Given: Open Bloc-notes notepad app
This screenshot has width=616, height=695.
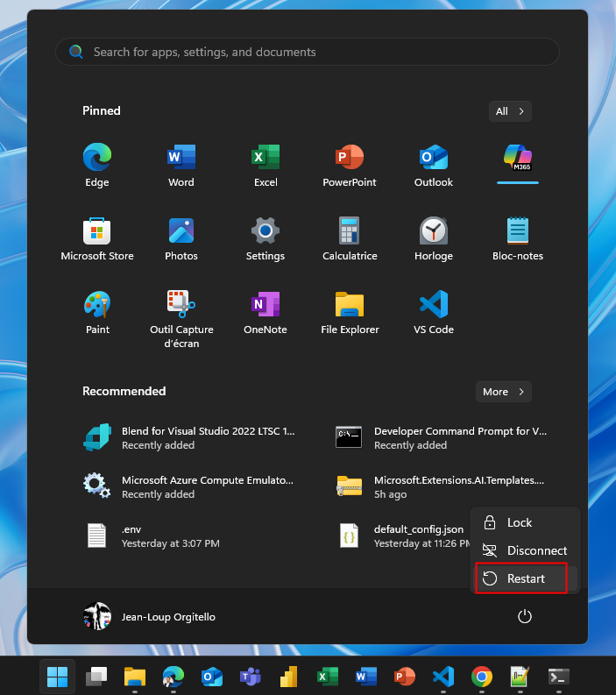Looking at the screenshot, I should pos(518,238).
